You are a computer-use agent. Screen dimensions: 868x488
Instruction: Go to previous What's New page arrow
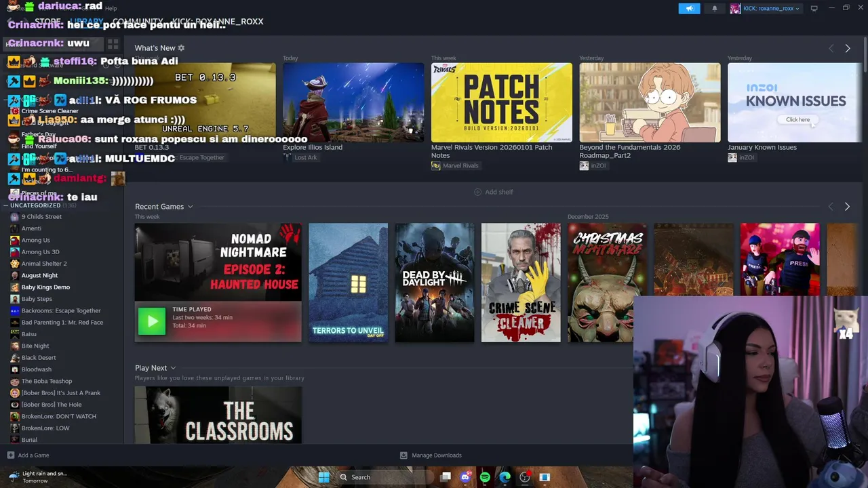(831, 48)
